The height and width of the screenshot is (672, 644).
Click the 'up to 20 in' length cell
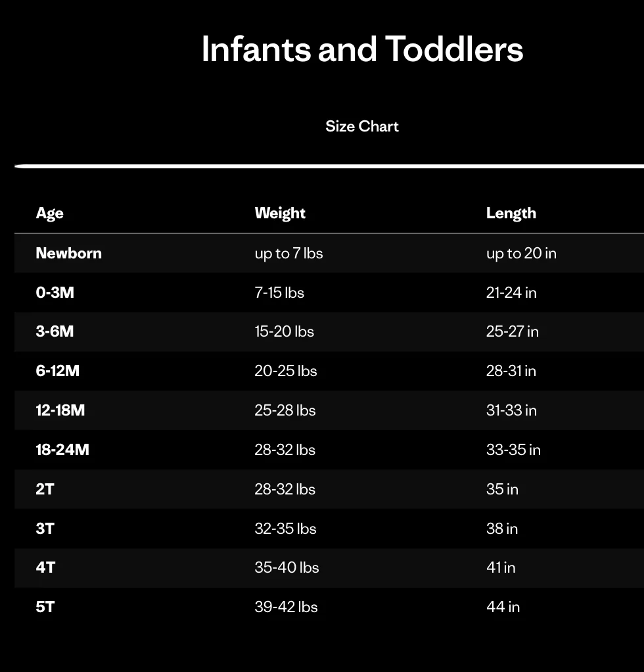(x=521, y=253)
